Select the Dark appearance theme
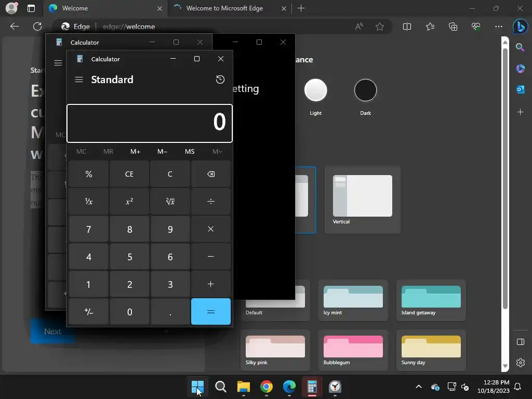The width and height of the screenshot is (532, 399). pos(365,90)
